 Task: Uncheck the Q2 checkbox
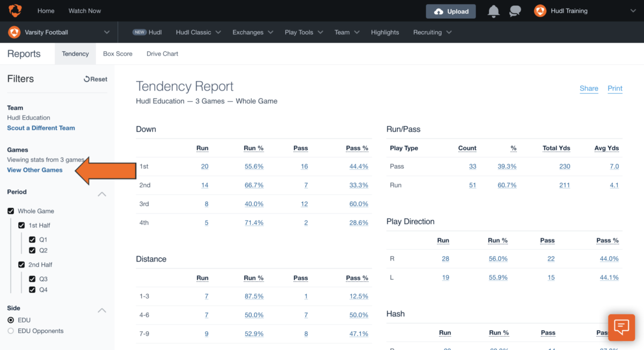[x=32, y=250]
